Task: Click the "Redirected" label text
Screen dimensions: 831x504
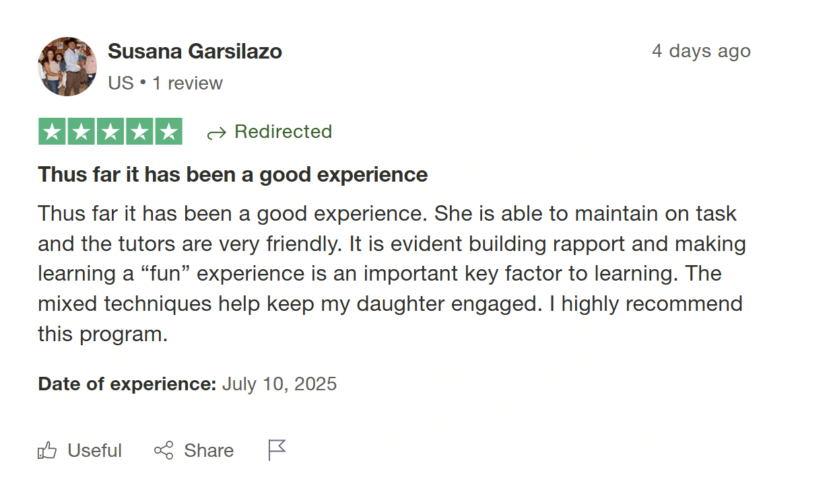Action: point(283,131)
